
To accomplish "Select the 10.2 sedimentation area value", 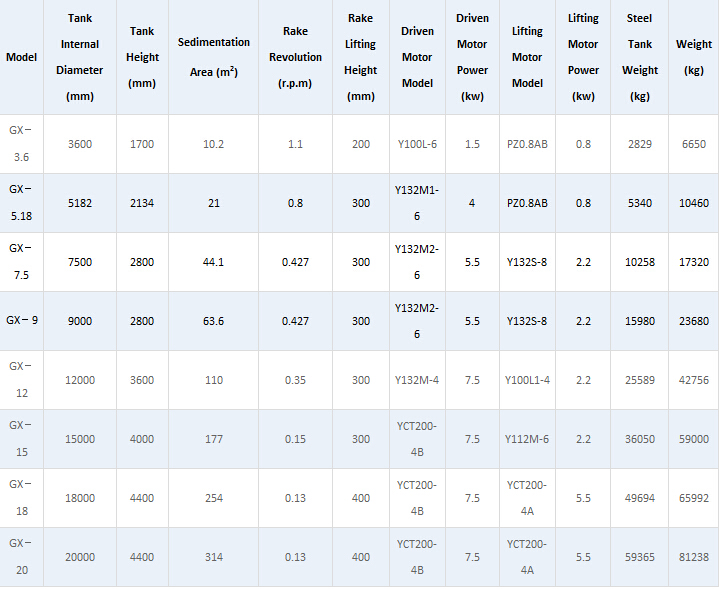I will 213,144.
